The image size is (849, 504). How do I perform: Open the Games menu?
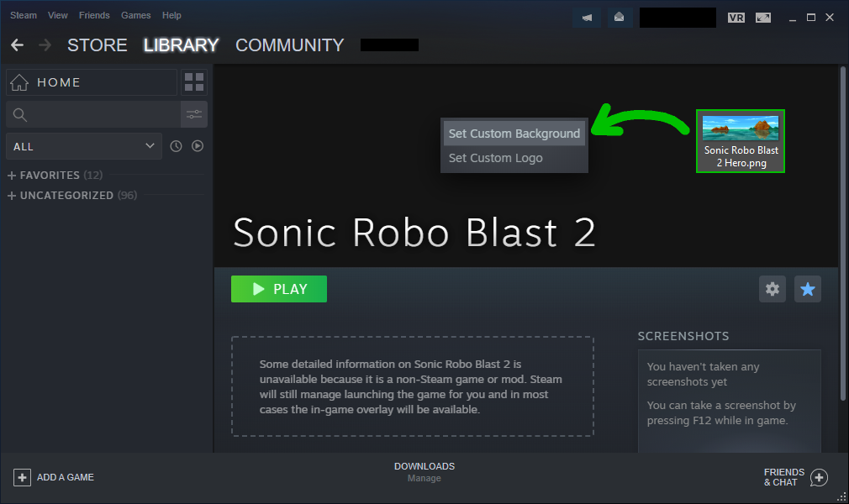click(136, 15)
